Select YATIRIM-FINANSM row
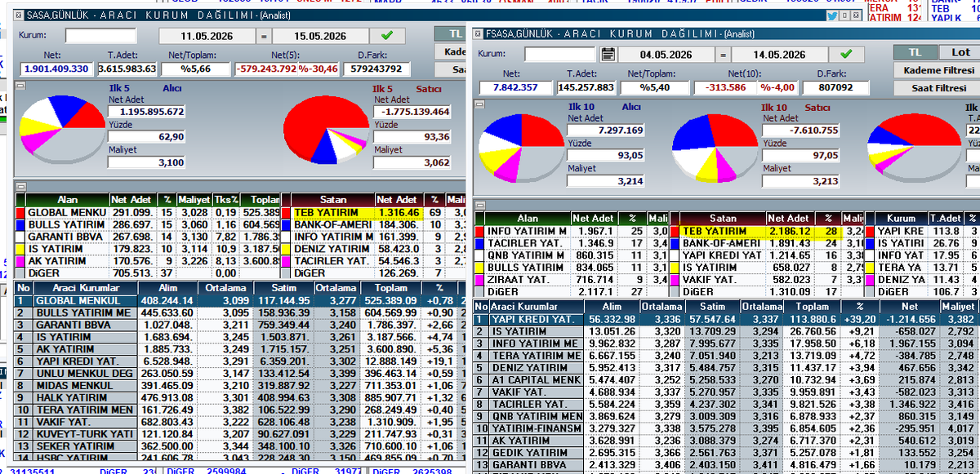Viewport: 980px width, 474px height. click(x=727, y=427)
